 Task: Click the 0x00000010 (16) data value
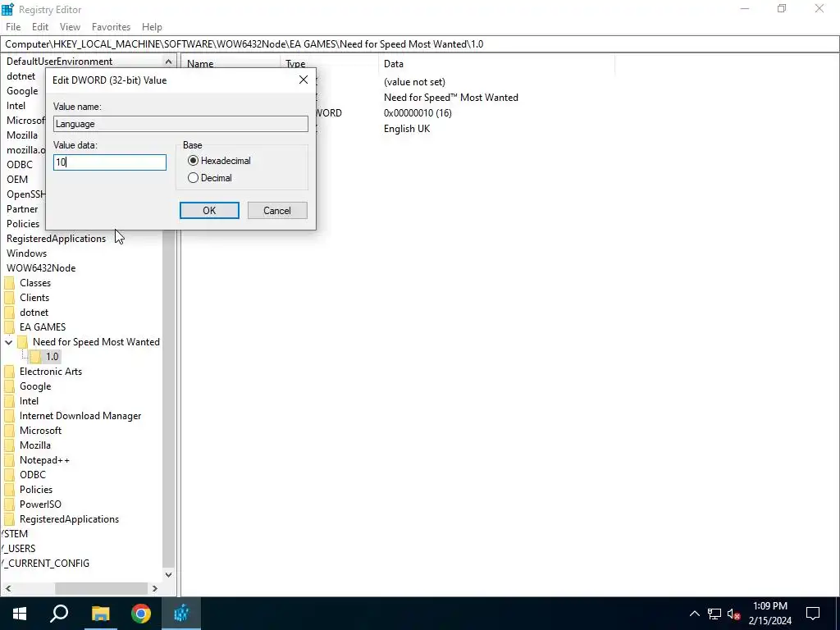(x=418, y=113)
